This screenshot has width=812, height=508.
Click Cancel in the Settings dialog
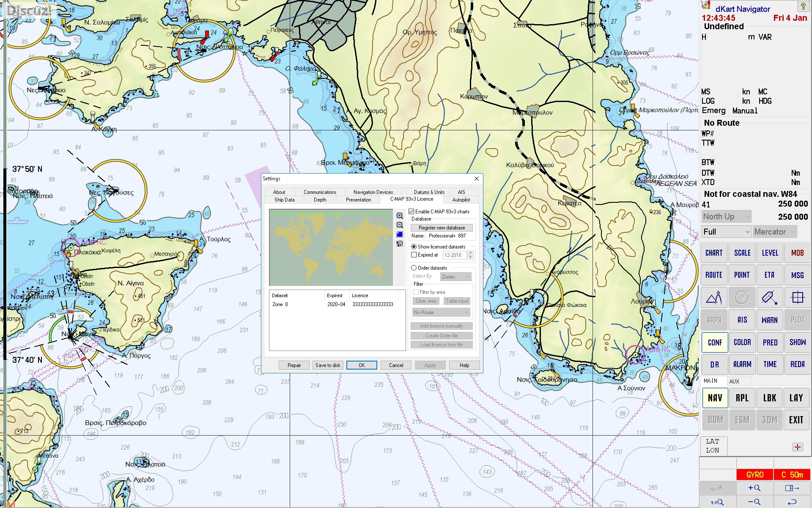(396, 365)
